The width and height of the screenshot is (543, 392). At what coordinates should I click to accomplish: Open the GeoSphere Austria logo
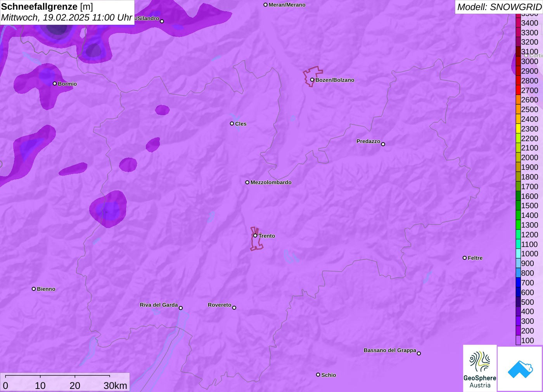tap(480, 368)
